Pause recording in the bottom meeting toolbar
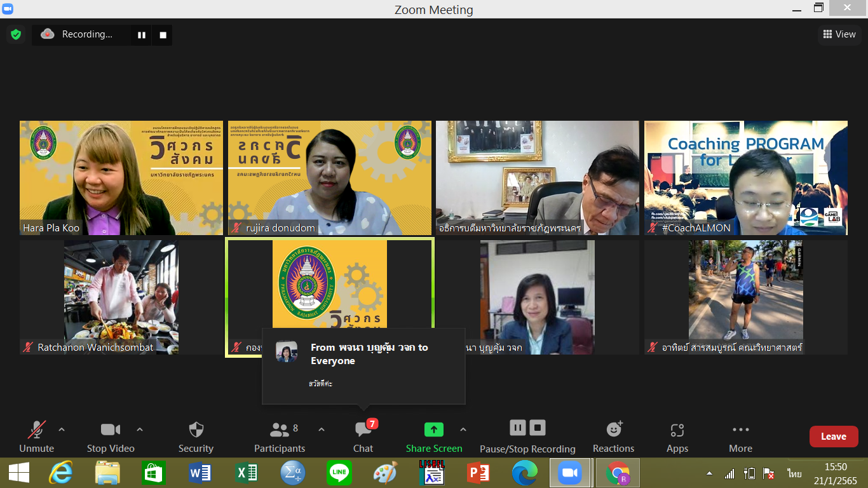Screen dimensions: 868x488 [518, 428]
